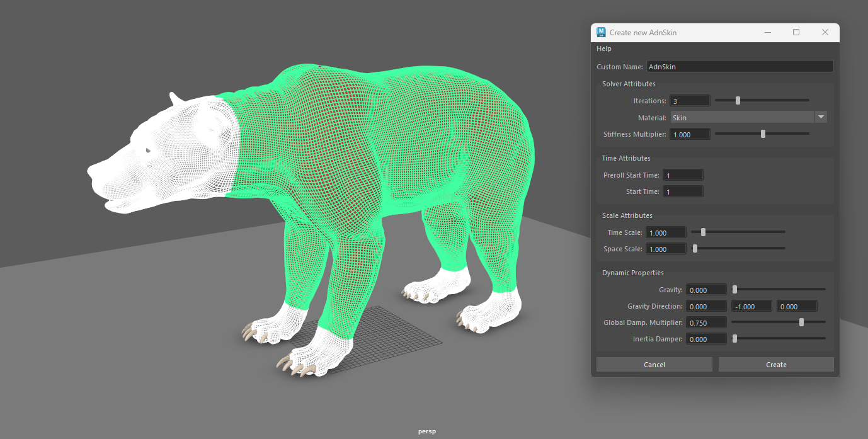The height and width of the screenshot is (439, 868).
Task: Open the Material dropdown
Action: [821, 117]
